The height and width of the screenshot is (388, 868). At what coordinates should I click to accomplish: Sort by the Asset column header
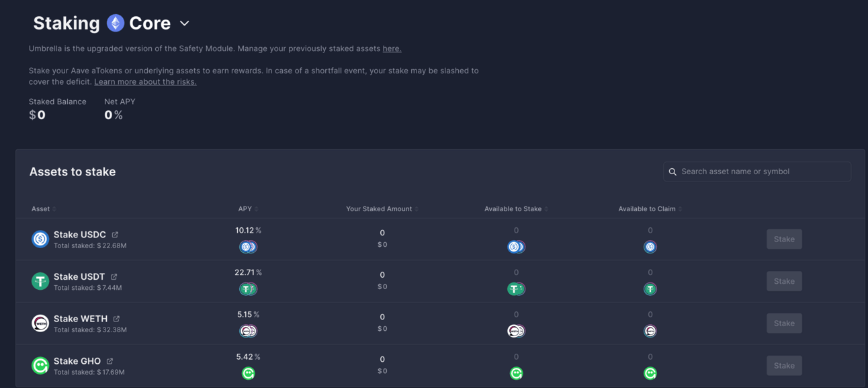(x=43, y=208)
